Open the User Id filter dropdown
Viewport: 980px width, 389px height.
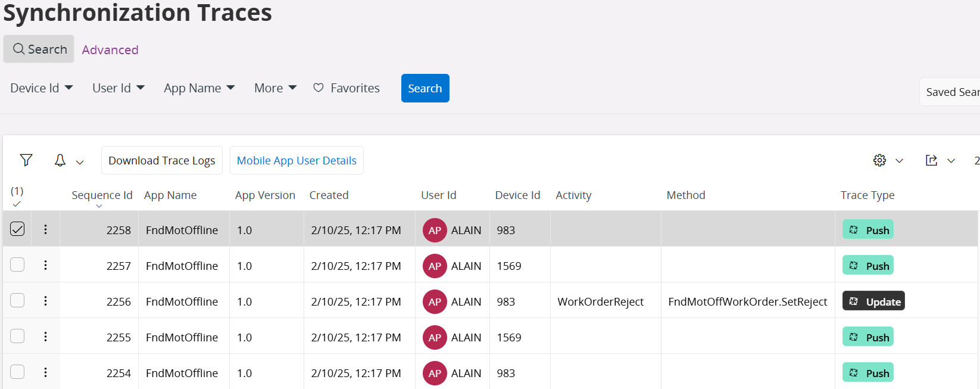click(118, 88)
